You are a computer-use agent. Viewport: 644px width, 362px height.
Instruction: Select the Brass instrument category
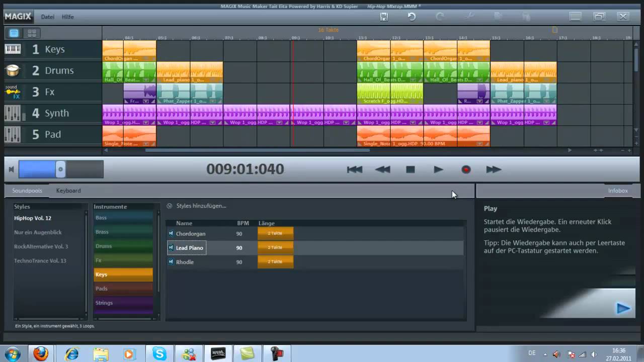click(x=123, y=232)
